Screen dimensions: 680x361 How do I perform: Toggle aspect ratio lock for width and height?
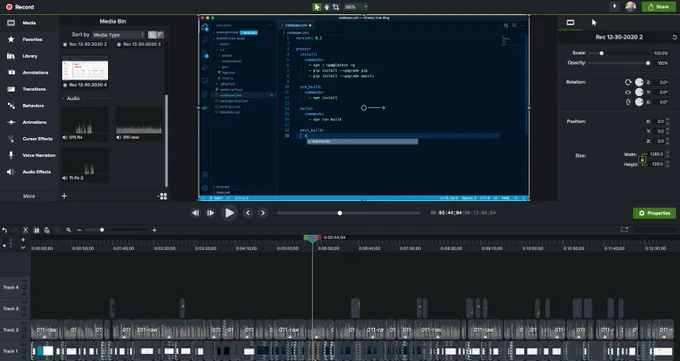click(642, 160)
